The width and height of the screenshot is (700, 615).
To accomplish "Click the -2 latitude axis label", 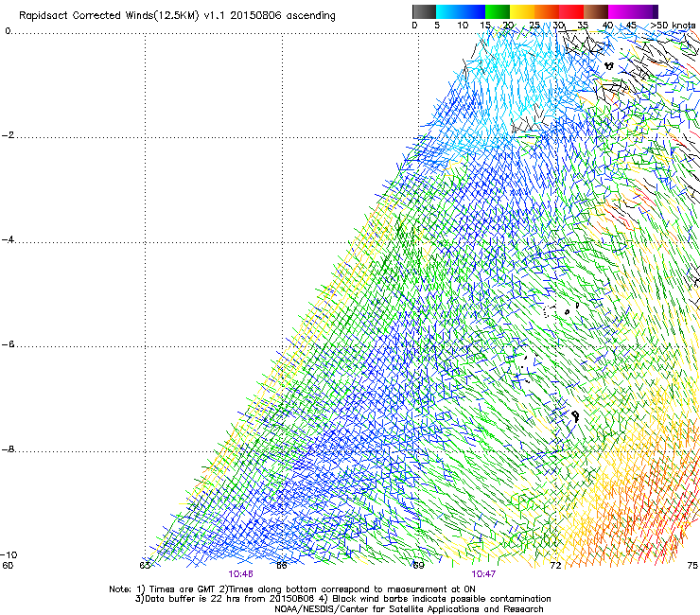I will [8, 135].
